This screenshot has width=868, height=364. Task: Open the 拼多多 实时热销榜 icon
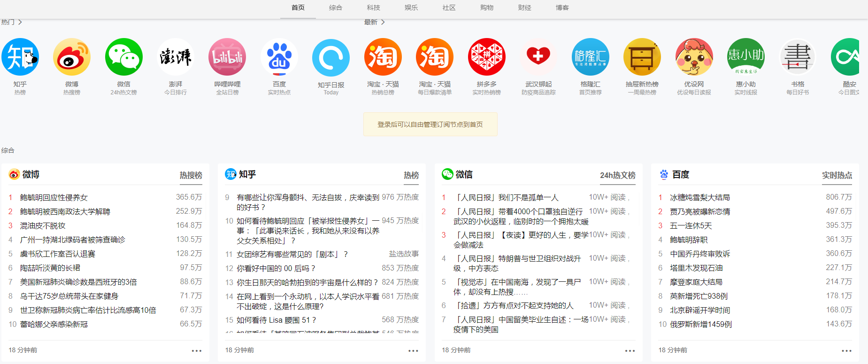coord(487,57)
